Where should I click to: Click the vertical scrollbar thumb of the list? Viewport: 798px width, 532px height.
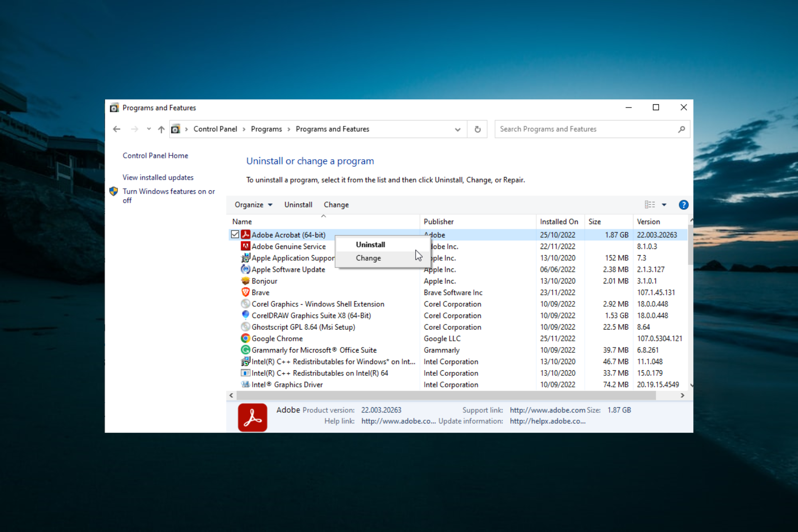point(691,245)
